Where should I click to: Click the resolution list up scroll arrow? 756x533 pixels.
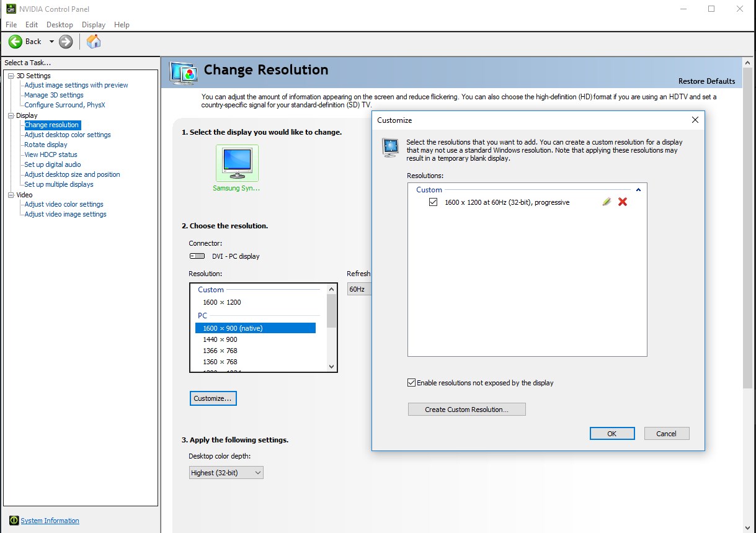point(331,289)
